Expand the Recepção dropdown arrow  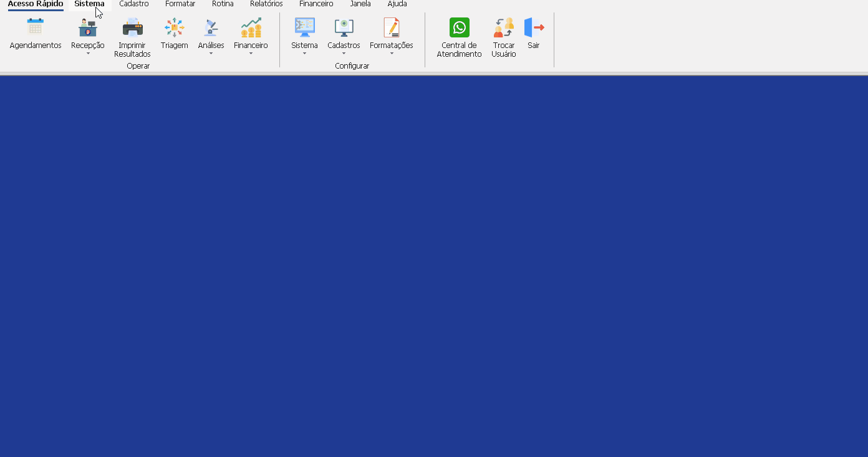88,54
